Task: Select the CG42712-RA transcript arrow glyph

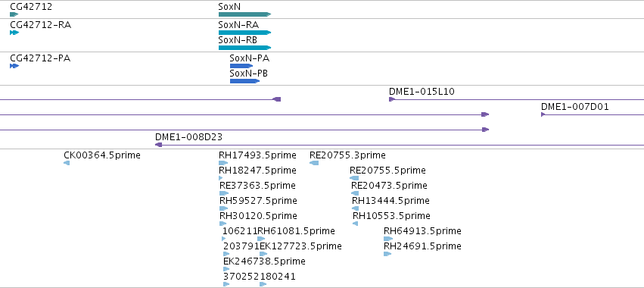Action: tap(14, 33)
